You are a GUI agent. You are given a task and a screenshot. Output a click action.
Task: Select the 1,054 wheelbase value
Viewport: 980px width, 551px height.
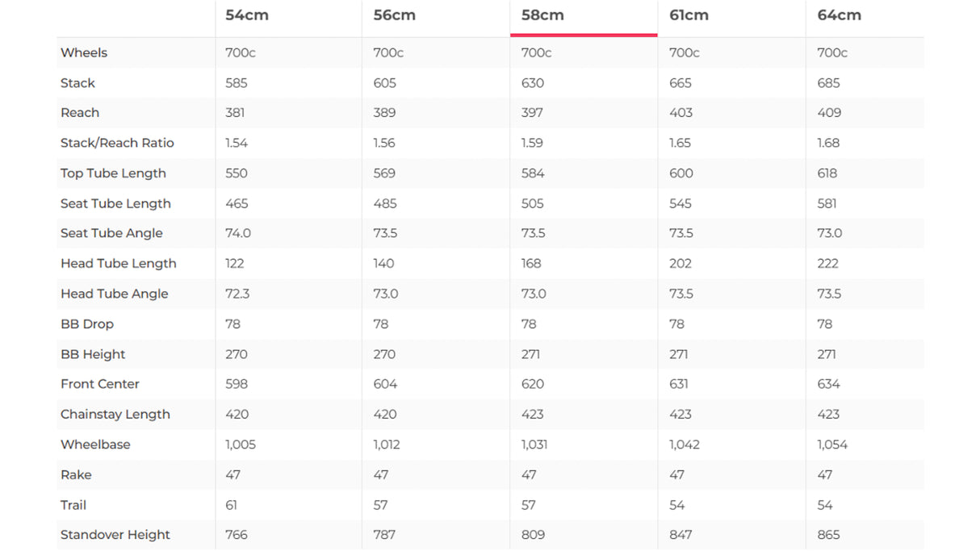(832, 445)
